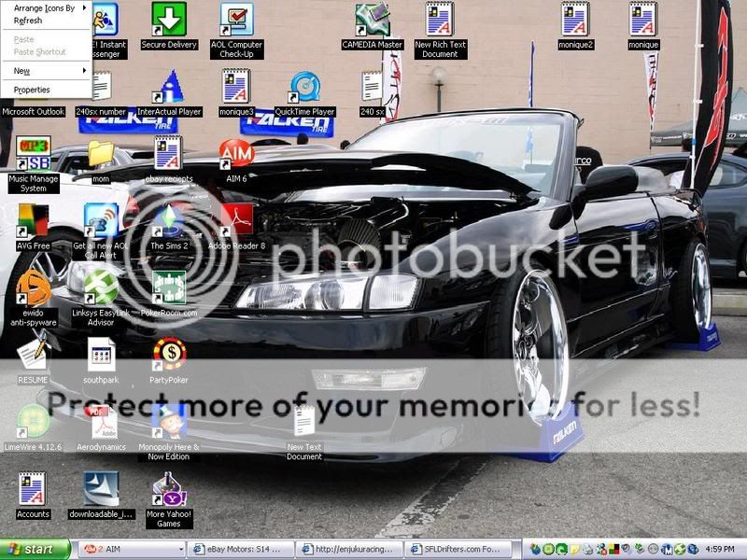The width and height of the screenshot is (747, 560).
Task: Select Refresh from the context menu
Action: coord(28,21)
